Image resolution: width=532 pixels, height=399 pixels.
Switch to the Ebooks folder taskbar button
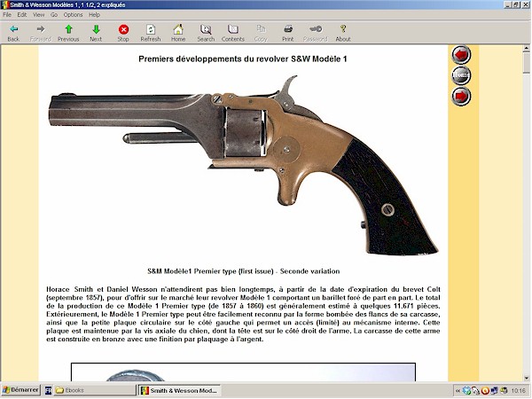click(x=93, y=390)
